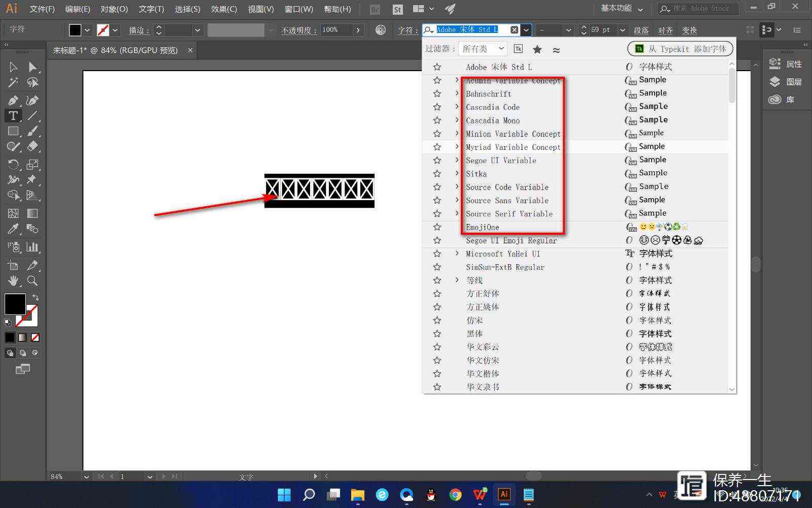Open control bar fill color swatch
812x508 pixels.
coord(75,30)
